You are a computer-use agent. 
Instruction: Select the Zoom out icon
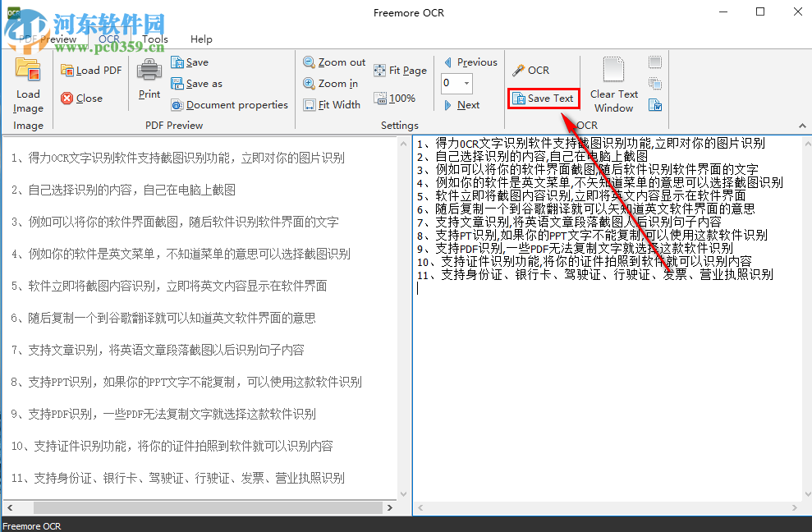click(308, 62)
